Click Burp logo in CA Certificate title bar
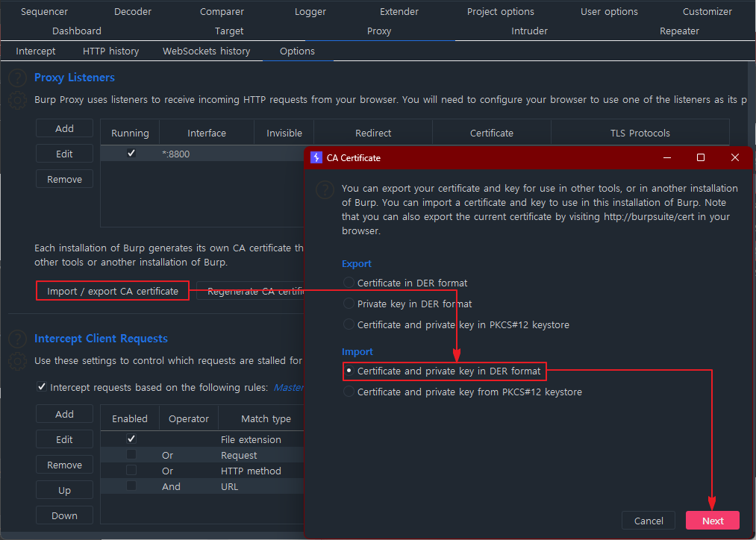The image size is (756, 540). click(316, 158)
